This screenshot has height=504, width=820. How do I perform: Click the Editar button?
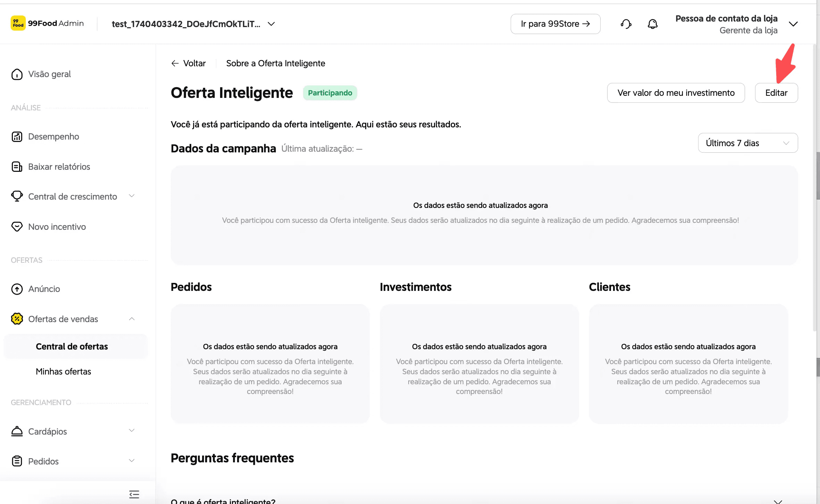(x=776, y=93)
